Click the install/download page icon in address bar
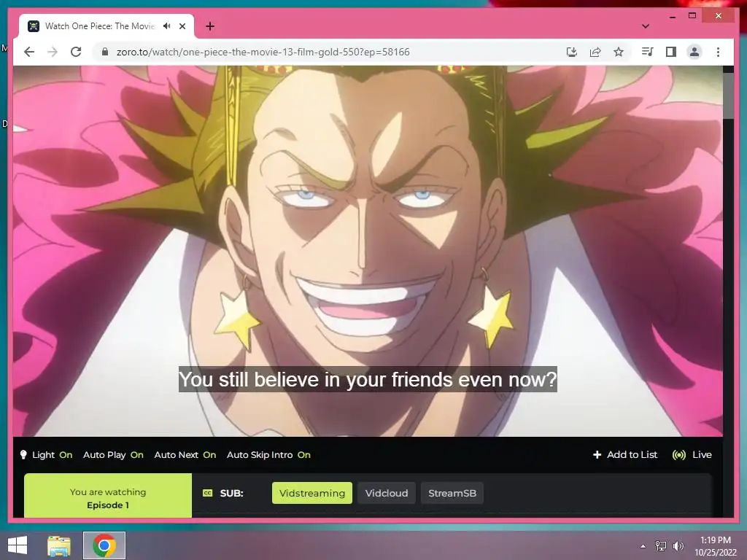 point(572,52)
